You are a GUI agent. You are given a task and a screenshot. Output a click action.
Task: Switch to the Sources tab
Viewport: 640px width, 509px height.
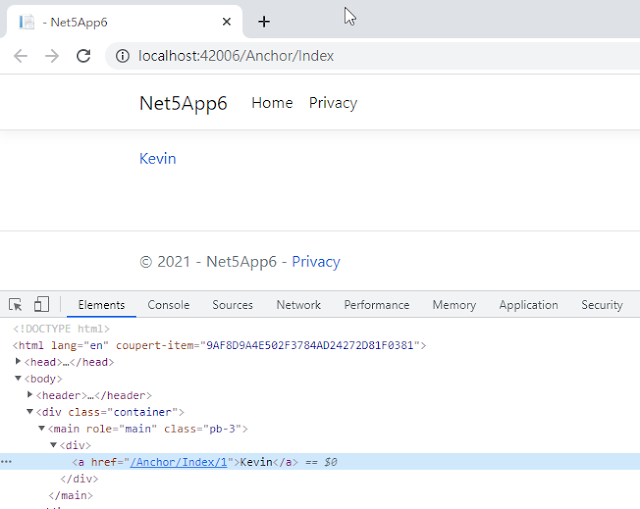pyautogui.click(x=233, y=305)
